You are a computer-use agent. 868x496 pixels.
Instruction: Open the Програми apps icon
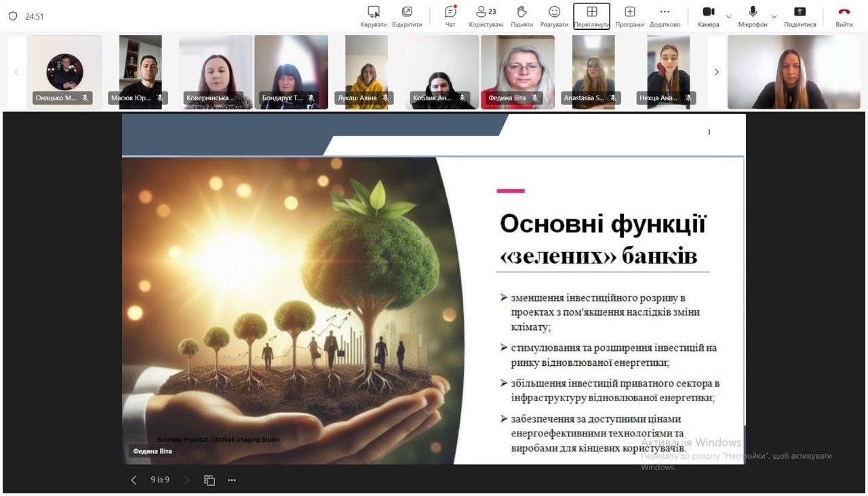tap(629, 16)
